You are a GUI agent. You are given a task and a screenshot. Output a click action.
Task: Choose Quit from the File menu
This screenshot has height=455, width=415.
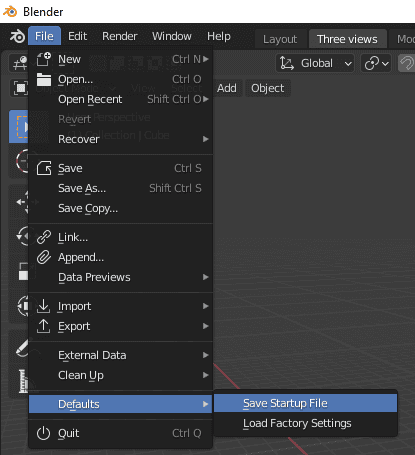tap(120, 433)
